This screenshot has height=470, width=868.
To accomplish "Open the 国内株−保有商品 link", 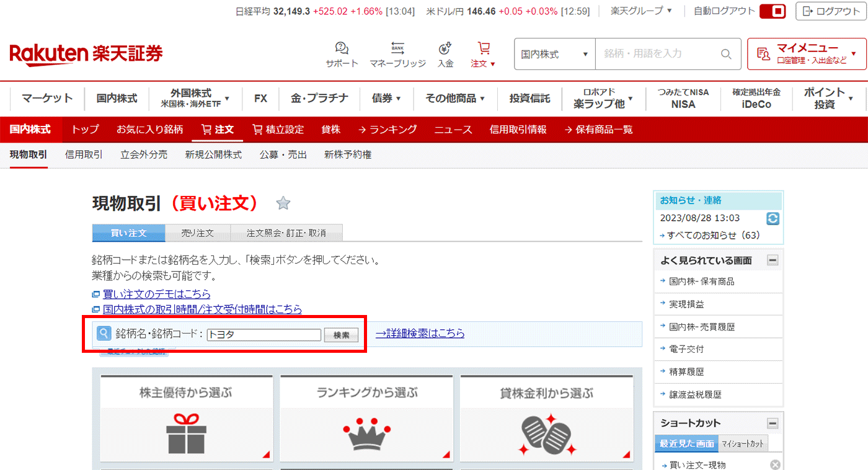I will click(x=702, y=282).
